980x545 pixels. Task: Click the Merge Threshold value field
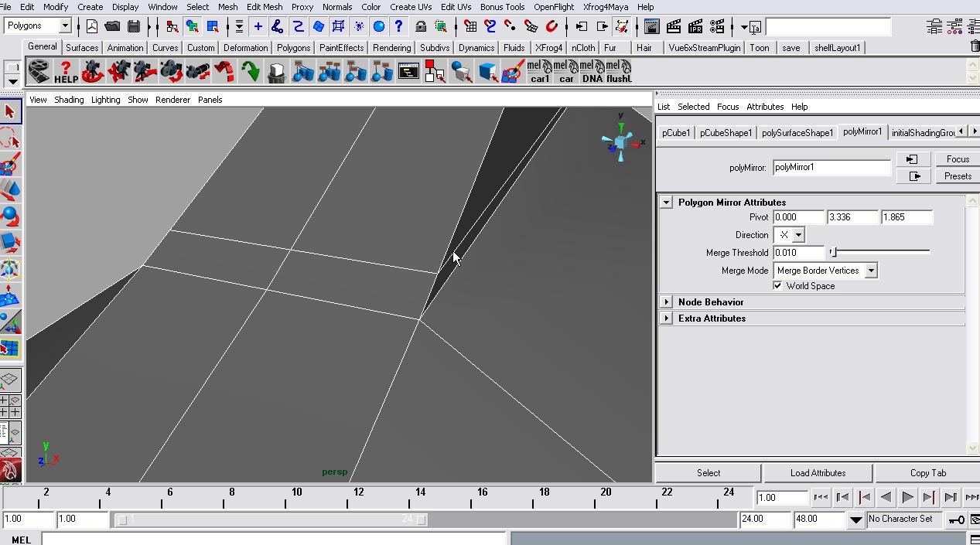pos(799,253)
